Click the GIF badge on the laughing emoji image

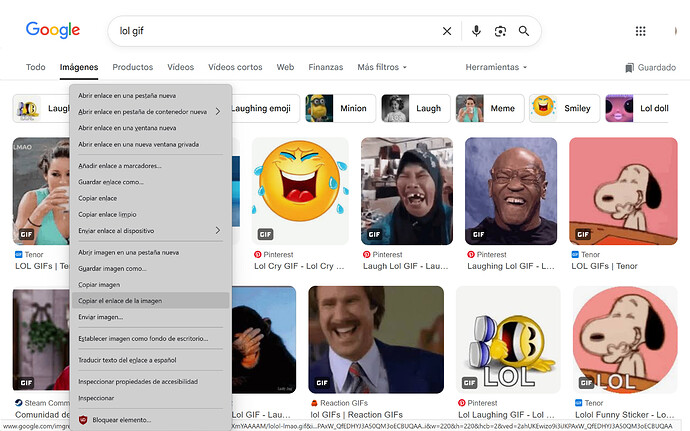point(265,234)
